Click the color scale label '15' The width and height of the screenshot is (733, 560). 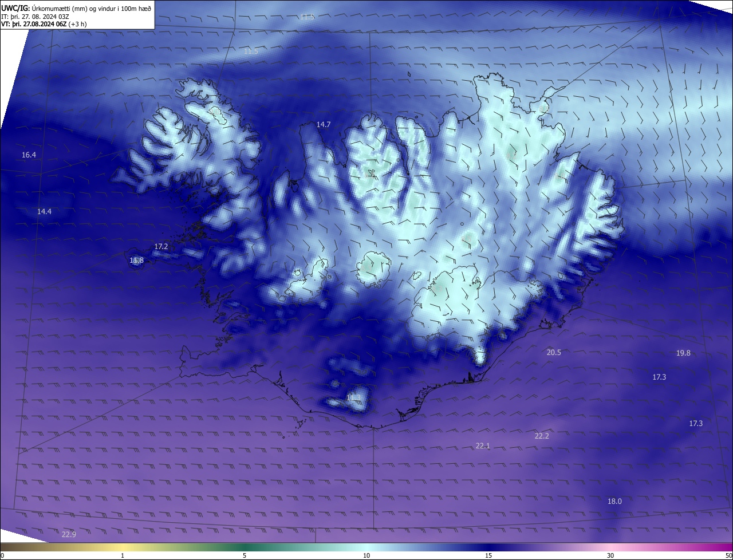488,556
